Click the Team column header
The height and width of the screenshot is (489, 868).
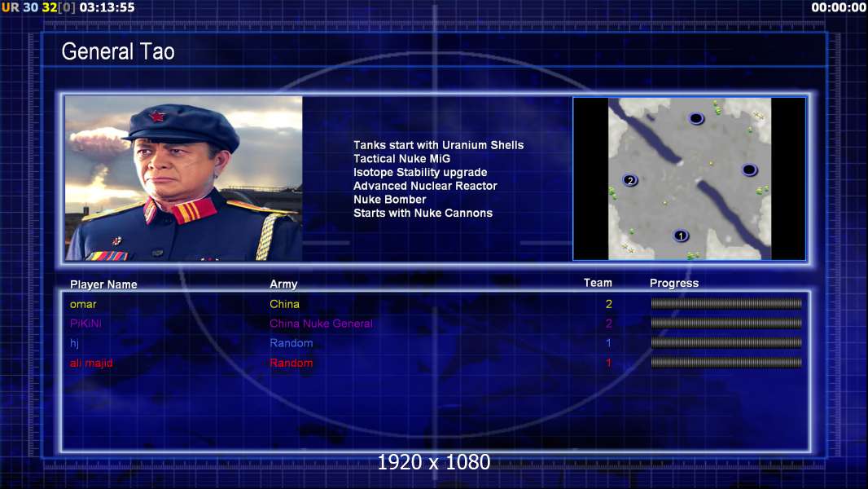[598, 283]
